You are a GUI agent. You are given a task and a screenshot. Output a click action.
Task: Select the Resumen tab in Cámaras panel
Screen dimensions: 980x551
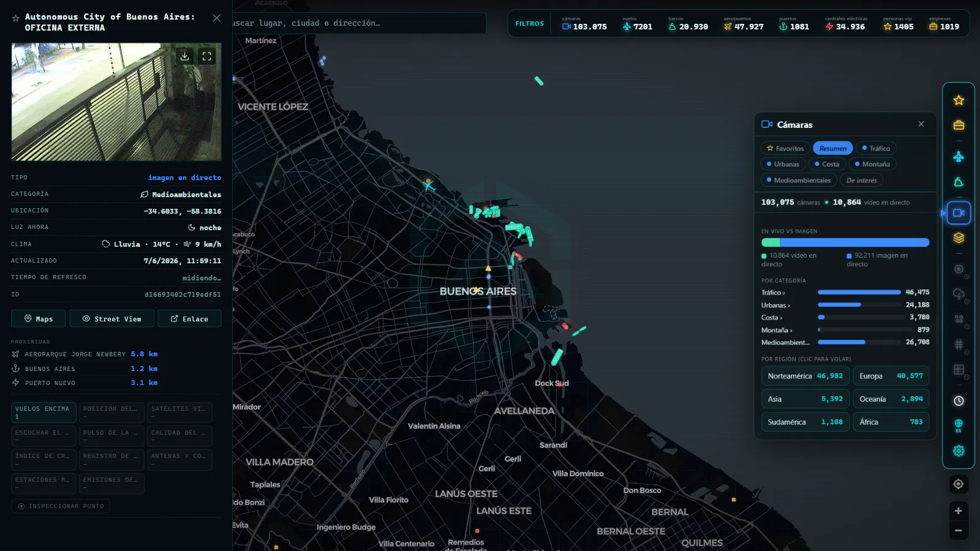point(833,148)
